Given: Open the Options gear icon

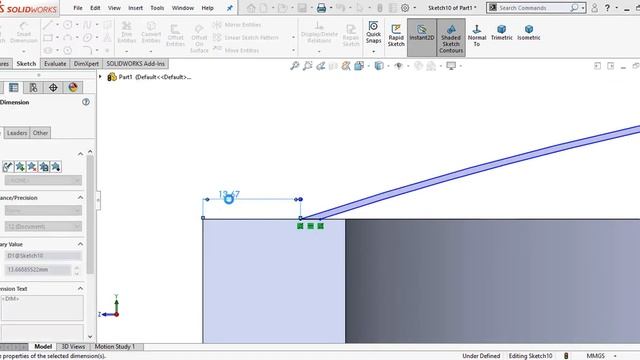Looking at the screenshot, I should click(x=405, y=8).
